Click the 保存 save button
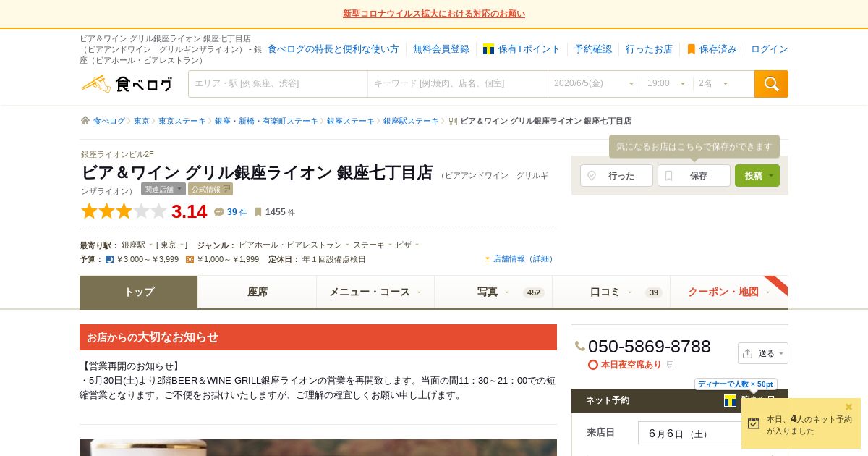The image size is (868, 456). [x=694, y=176]
